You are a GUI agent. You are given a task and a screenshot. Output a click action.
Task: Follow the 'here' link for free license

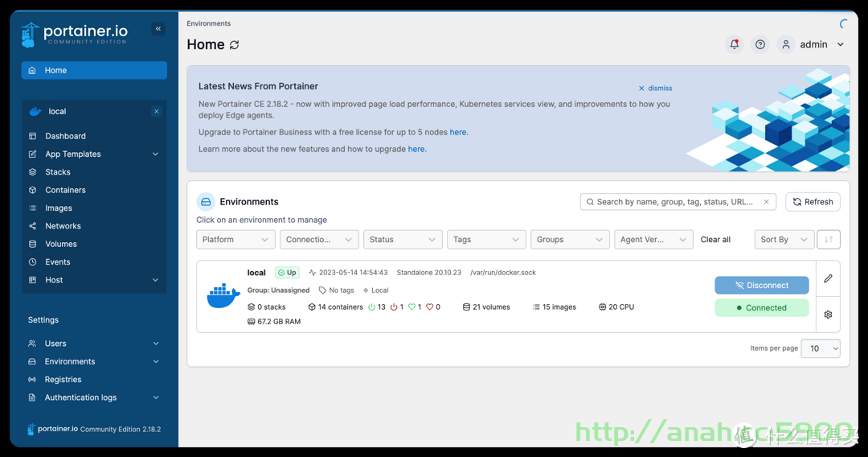(458, 132)
